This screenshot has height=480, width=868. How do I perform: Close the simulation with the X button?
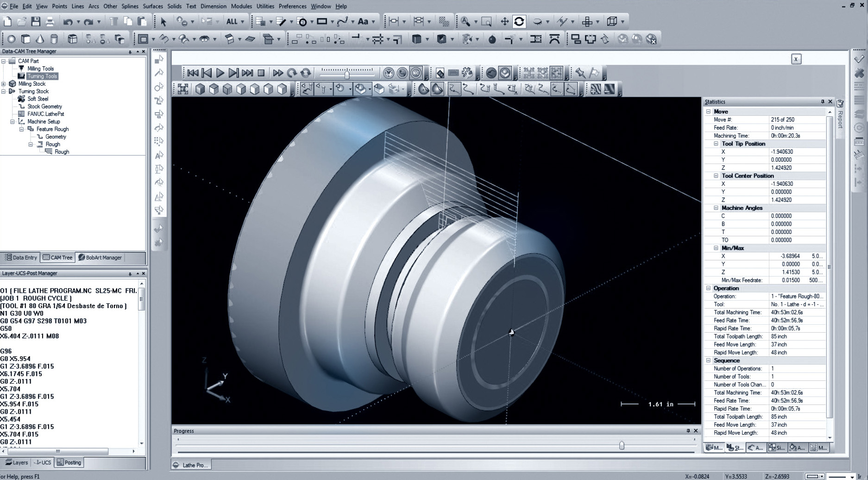click(x=796, y=59)
